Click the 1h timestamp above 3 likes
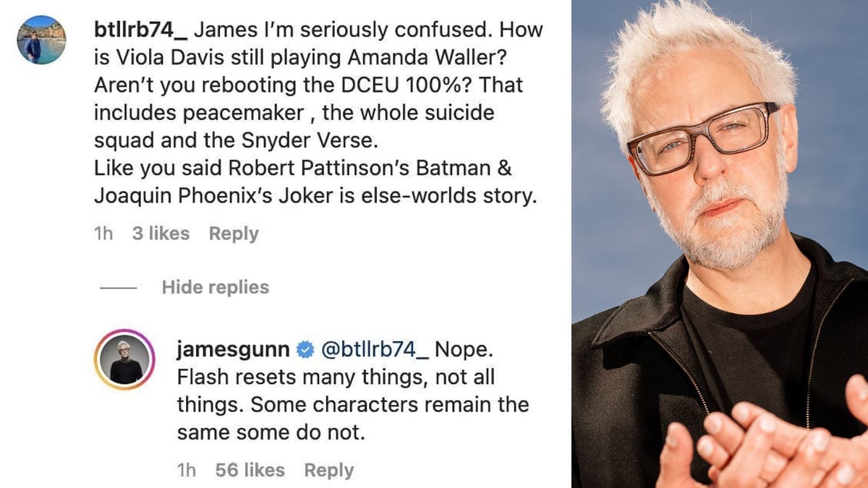The width and height of the screenshot is (868, 488). coord(103,234)
